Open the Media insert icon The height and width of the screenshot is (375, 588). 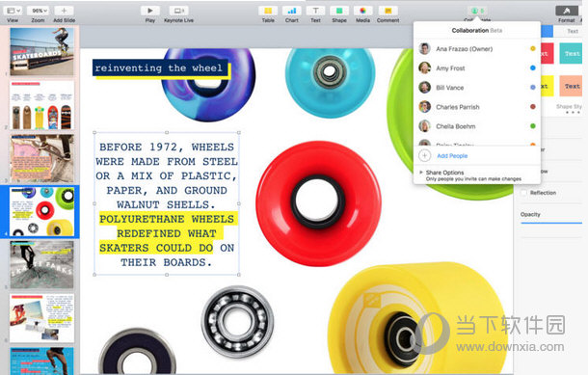click(362, 11)
